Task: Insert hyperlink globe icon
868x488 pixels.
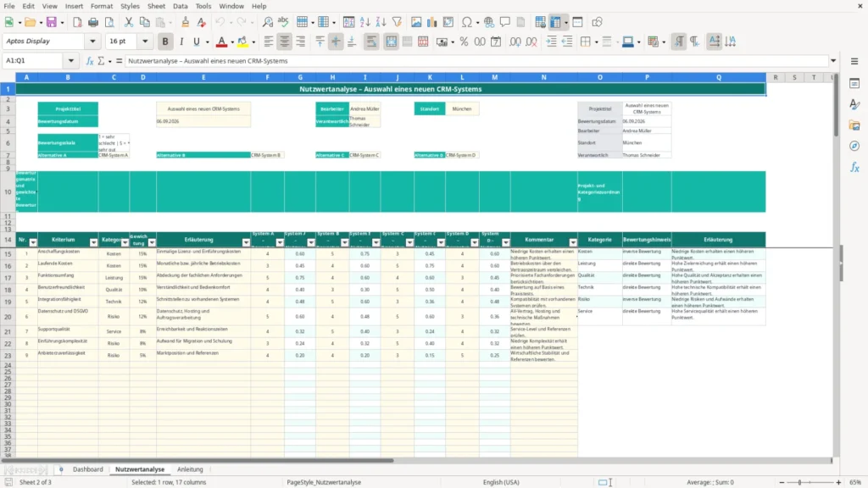Action: 489,22
